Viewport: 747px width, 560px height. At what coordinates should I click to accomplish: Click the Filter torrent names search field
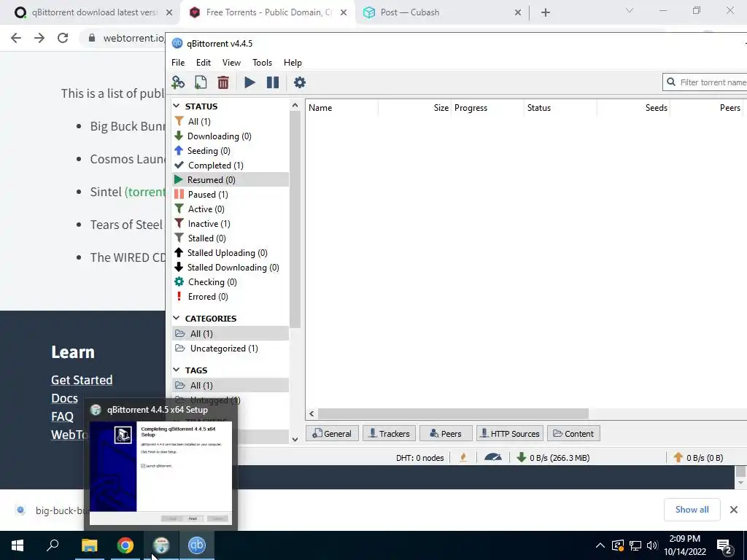click(x=705, y=82)
